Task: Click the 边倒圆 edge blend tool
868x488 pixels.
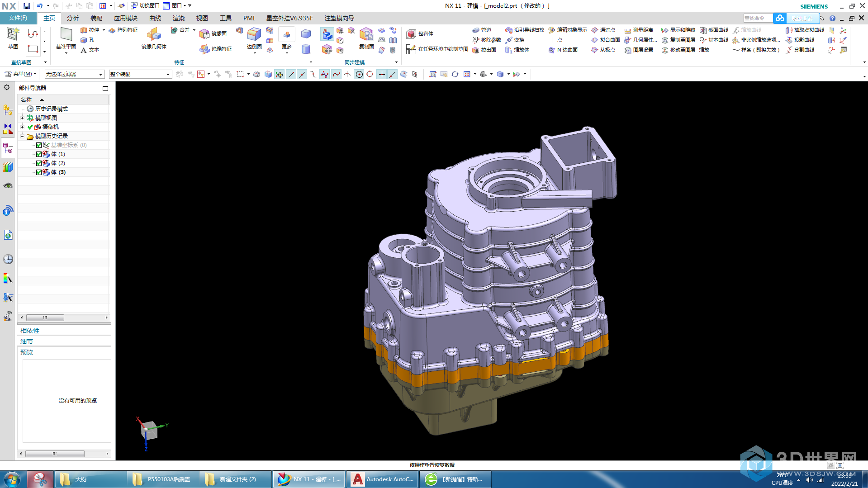Action: [x=254, y=38]
